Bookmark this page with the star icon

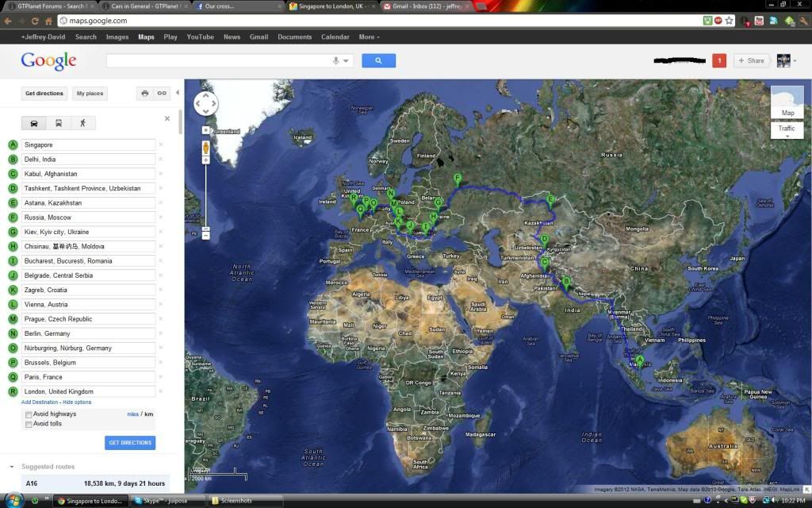coord(730,21)
